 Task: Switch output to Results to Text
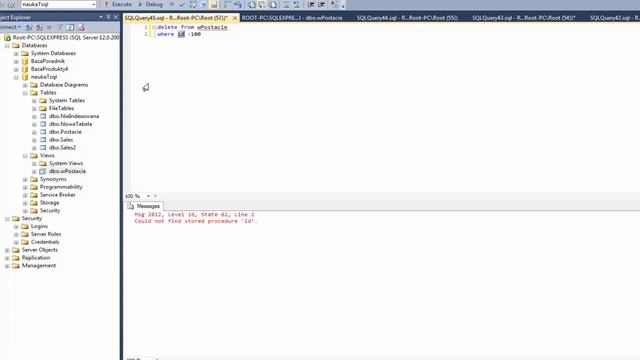point(252,4)
